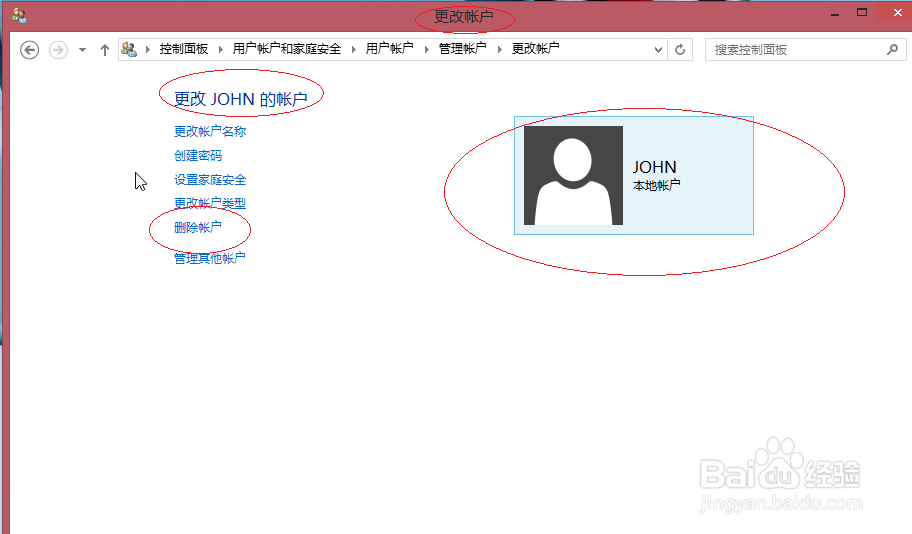912x534 pixels.
Task: Open the 更改帐户名称 link
Action: 210,131
